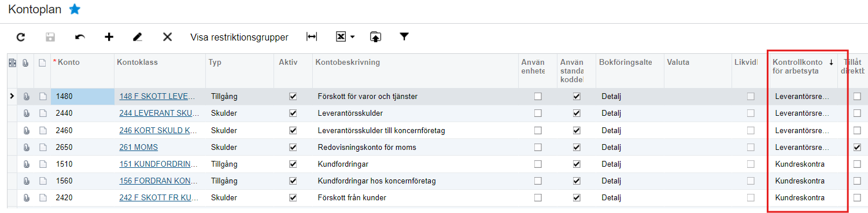Toggle standard code checkbox for account 2440
The width and height of the screenshot is (868, 213).
pyautogui.click(x=576, y=113)
